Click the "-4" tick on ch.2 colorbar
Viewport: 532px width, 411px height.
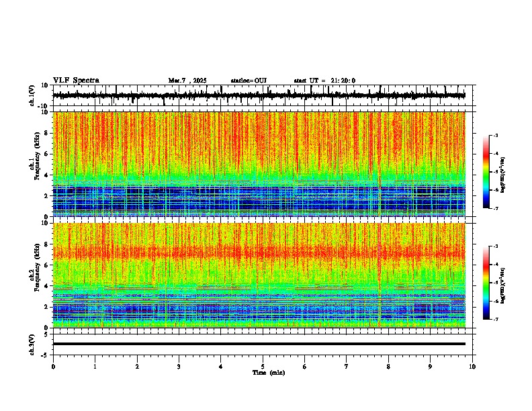[x=495, y=265]
